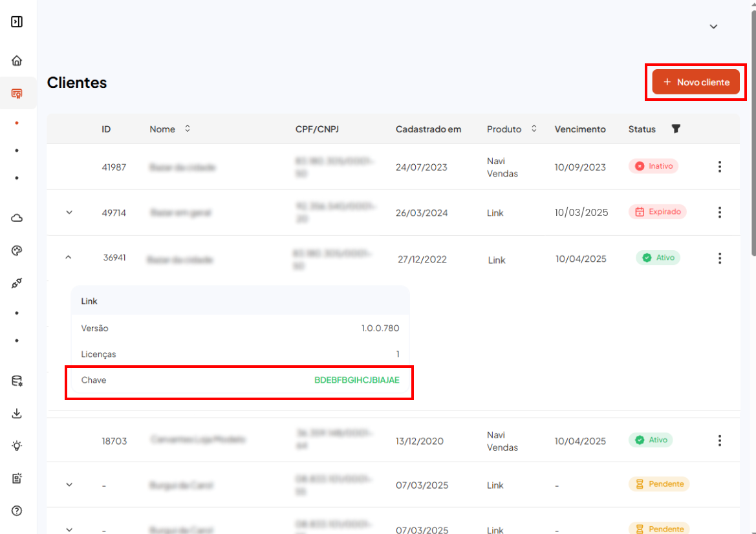
Task: Open the top-right user dropdown chevron
Action: point(713,27)
